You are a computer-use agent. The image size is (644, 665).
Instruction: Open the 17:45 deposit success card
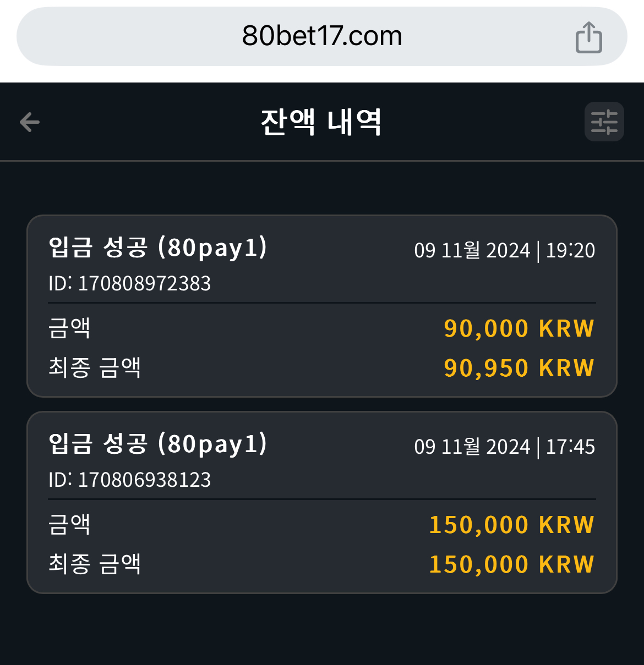click(322, 502)
